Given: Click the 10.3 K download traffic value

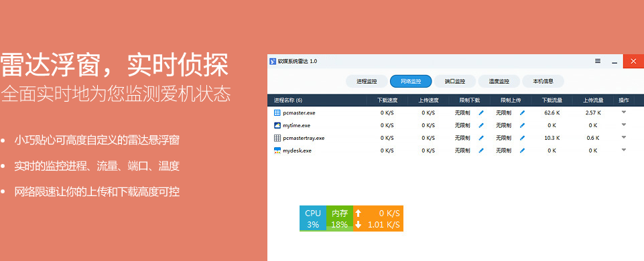Looking at the screenshot, I should tap(552, 138).
